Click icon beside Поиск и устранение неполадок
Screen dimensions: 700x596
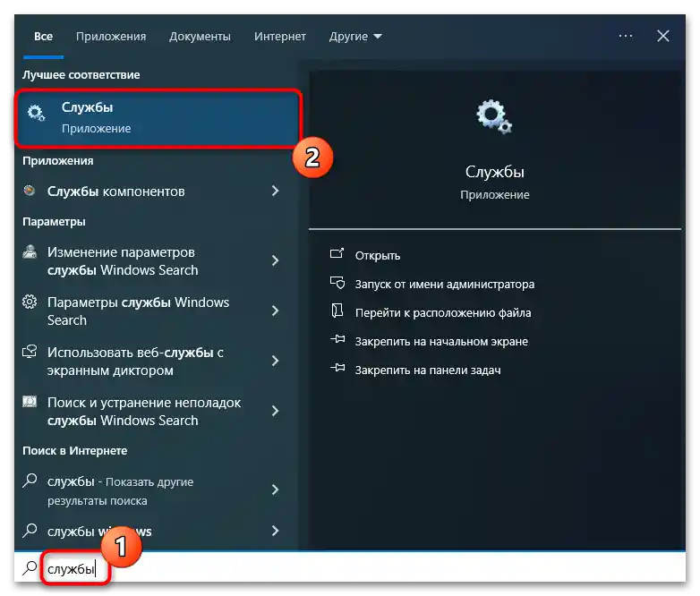(x=30, y=402)
